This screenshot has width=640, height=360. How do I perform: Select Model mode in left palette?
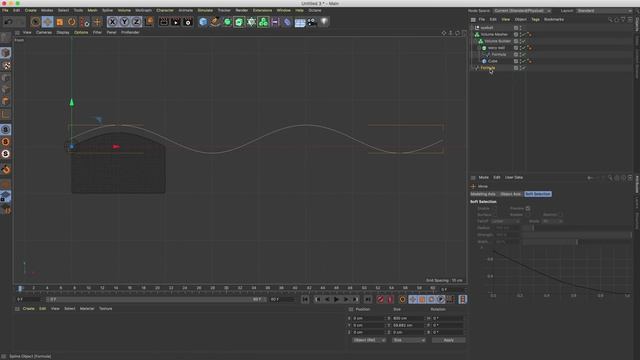click(6, 53)
